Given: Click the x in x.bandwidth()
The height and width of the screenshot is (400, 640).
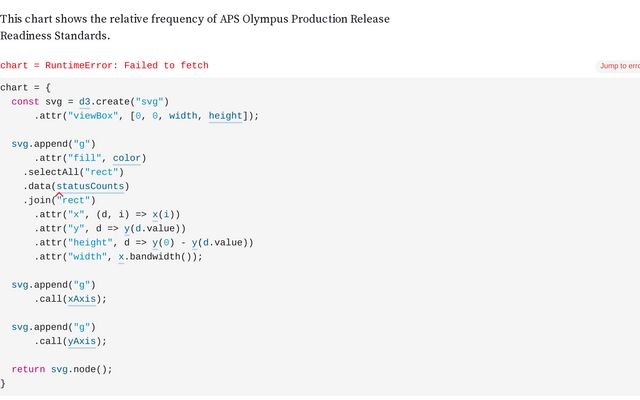Looking at the screenshot, I should 121,257.
